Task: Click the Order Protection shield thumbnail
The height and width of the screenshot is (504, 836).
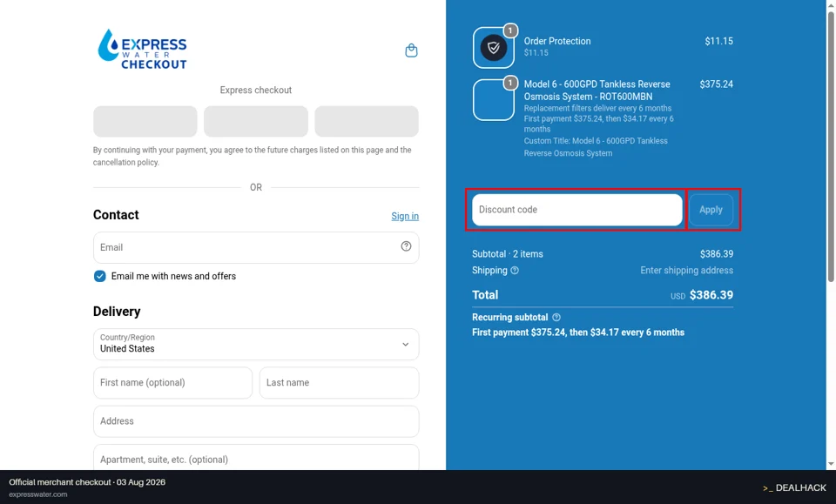Action: tap(493, 48)
